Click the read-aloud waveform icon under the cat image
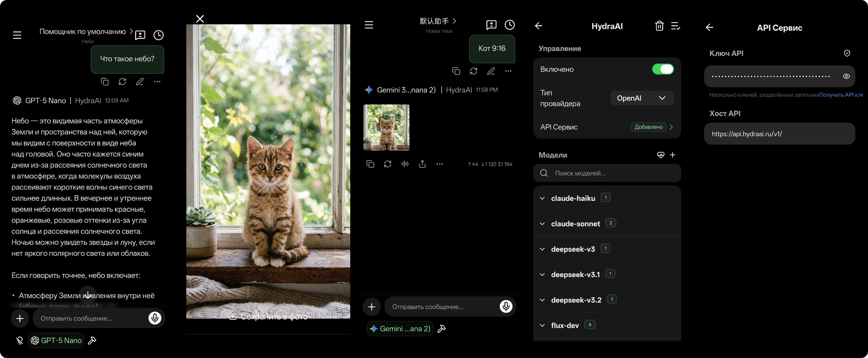868x358 pixels. (x=405, y=164)
